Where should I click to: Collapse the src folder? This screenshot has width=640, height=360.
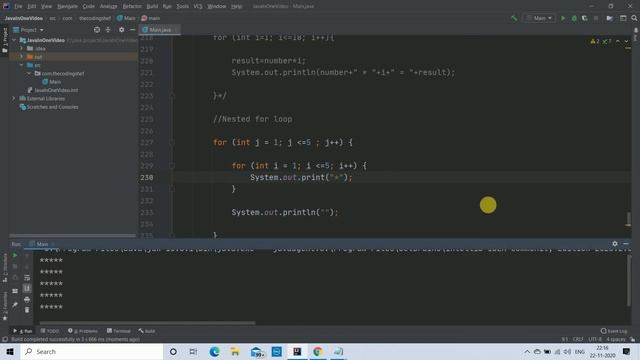[x=22, y=65]
